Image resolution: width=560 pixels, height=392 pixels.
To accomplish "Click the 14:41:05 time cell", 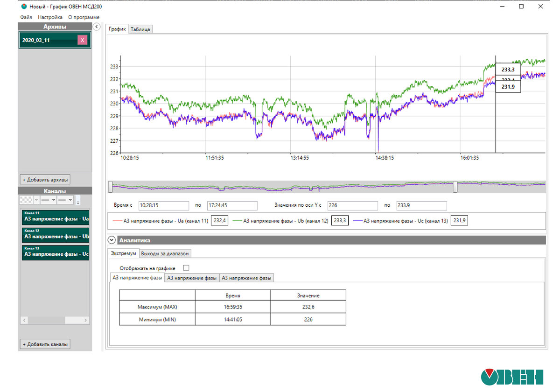I will click(x=232, y=319).
